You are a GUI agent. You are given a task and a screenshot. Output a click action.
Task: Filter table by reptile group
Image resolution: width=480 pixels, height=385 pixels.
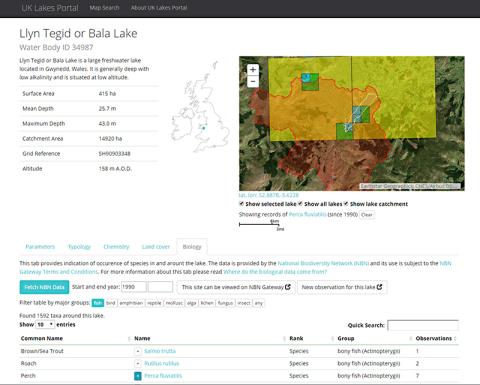(x=154, y=303)
